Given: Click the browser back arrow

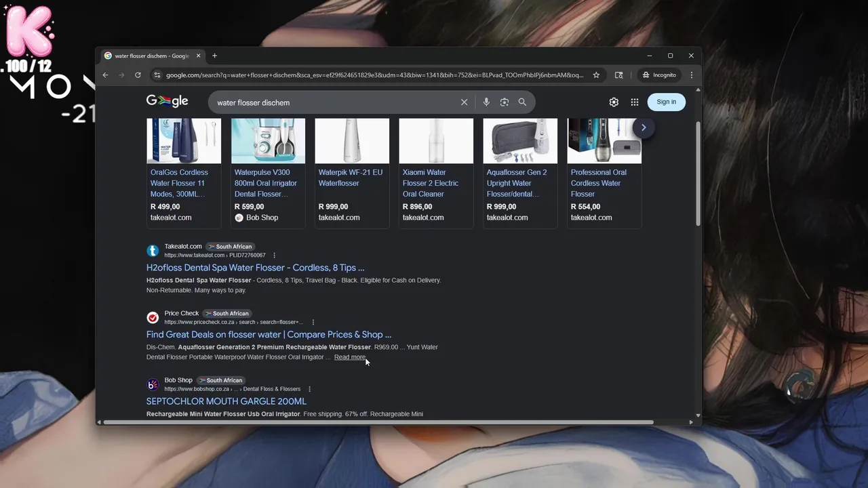Looking at the screenshot, I should (105, 75).
